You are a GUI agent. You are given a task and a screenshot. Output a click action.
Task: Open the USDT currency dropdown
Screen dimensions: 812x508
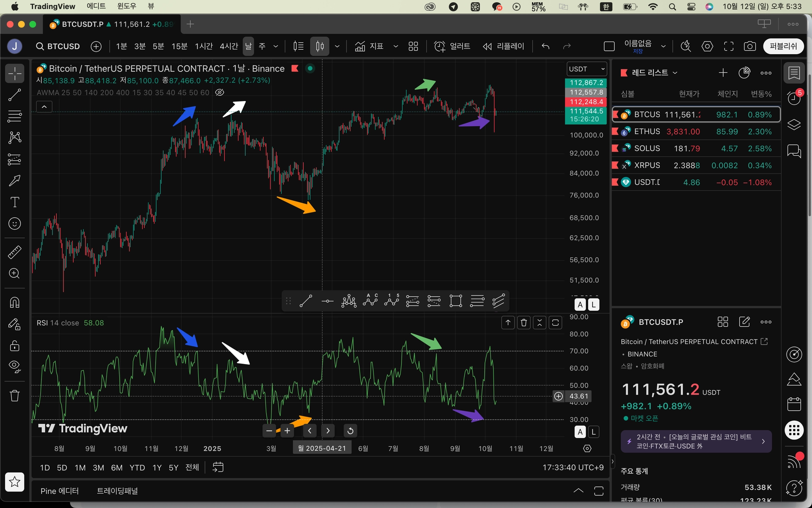pyautogui.click(x=587, y=69)
